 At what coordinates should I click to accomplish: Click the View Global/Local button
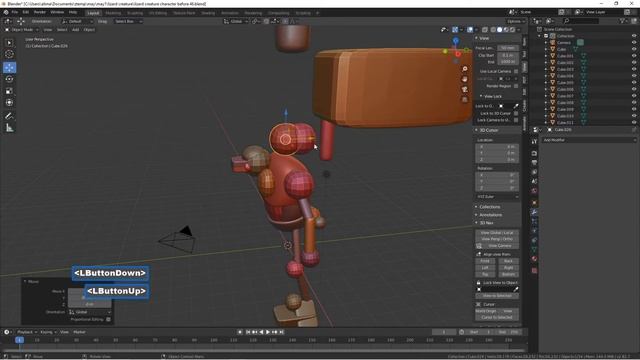coord(497,233)
